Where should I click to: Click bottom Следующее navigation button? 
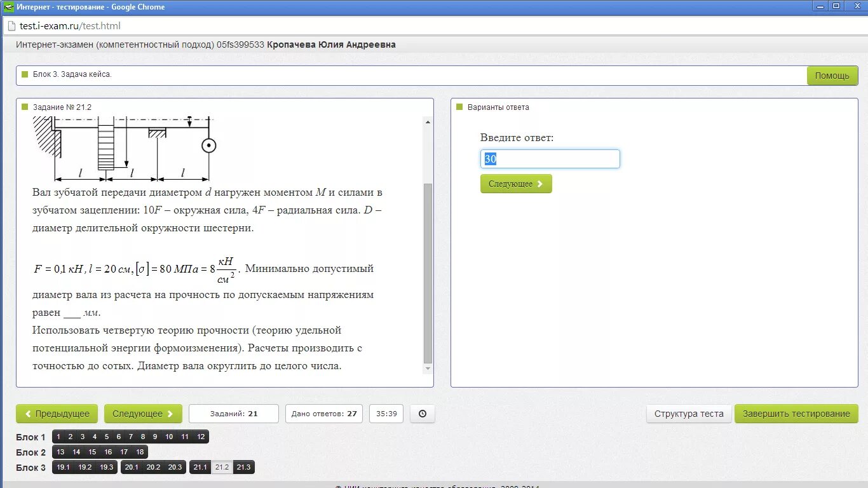(143, 414)
